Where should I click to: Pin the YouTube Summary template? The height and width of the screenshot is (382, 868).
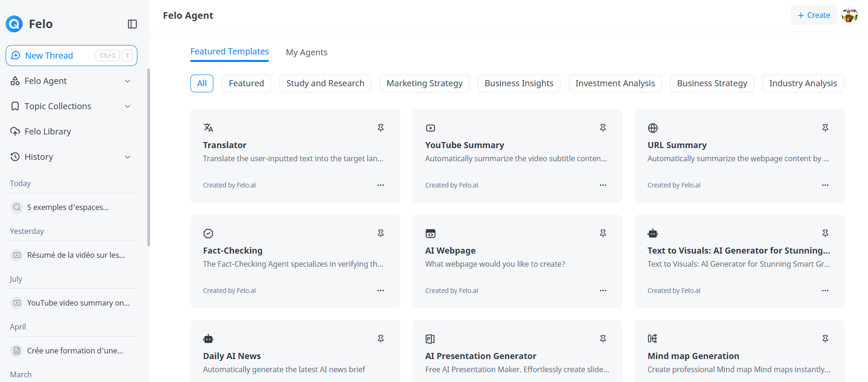tap(603, 128)
